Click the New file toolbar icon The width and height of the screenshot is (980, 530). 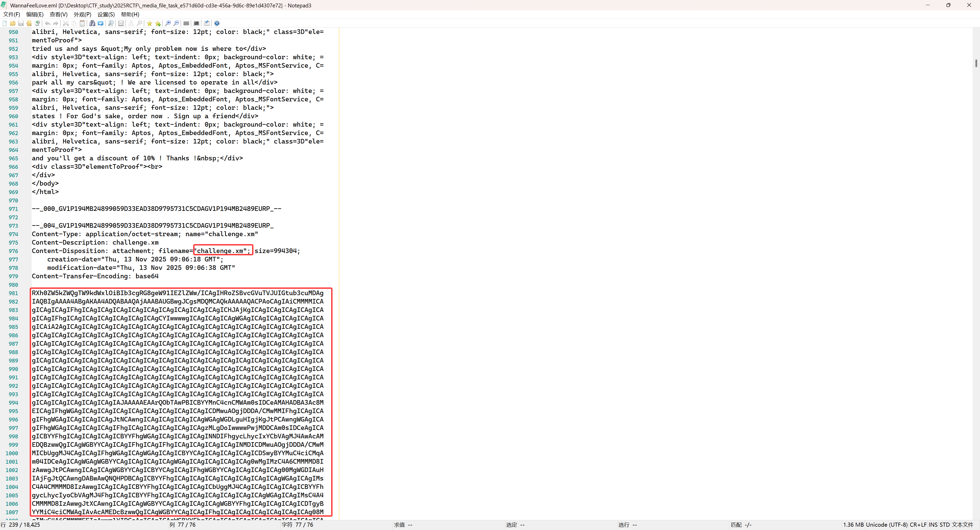5,23
